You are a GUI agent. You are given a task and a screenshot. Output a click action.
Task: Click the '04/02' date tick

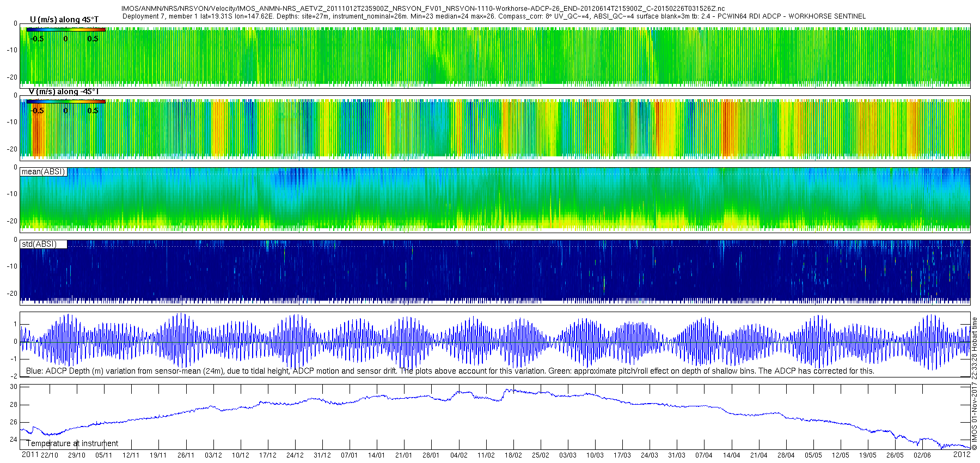[x=459, y=455]
